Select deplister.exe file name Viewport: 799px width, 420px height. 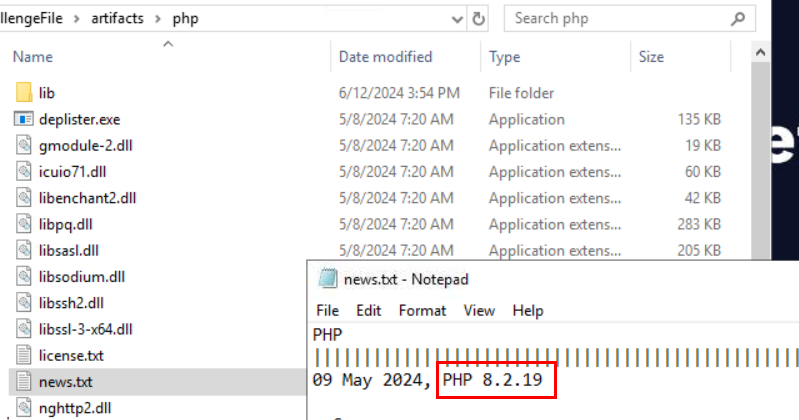click(79, 119)
